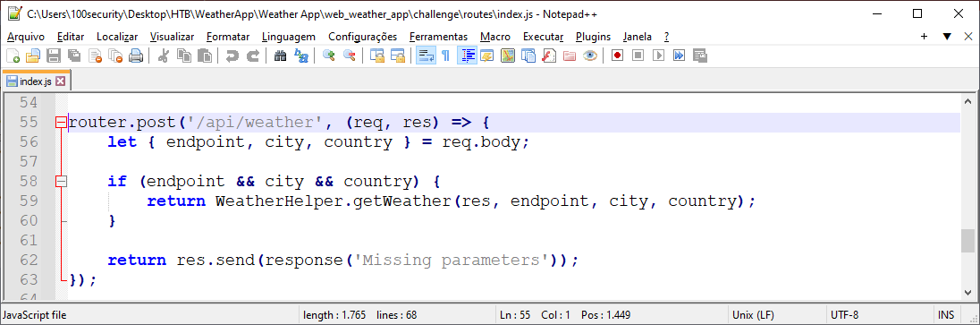Open the Replace dialog icon

tap(300, 56)
